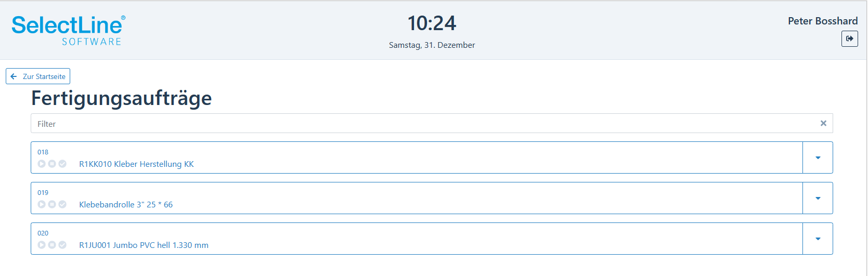Mark order 020 complete with checkmark icon
This screenshot has width=868, height=276.
pos(62,245)
